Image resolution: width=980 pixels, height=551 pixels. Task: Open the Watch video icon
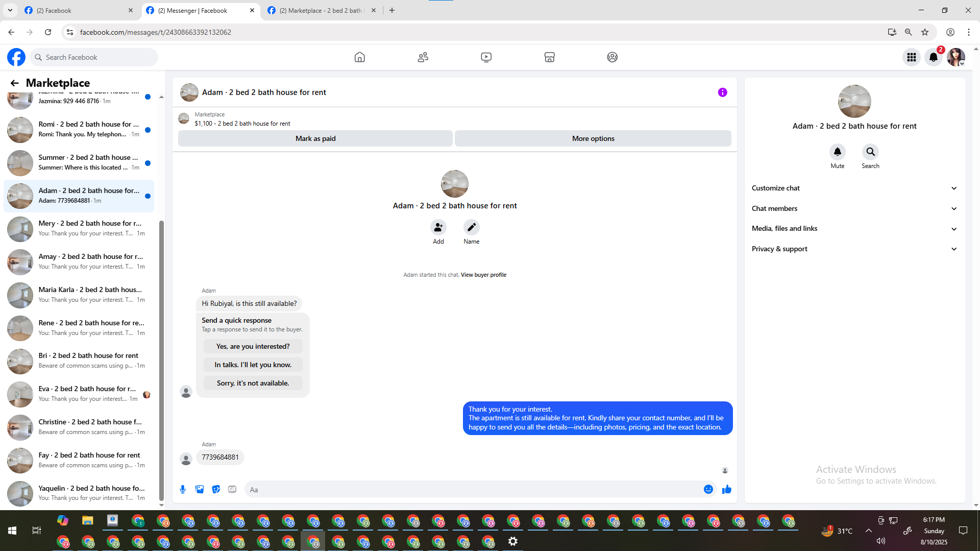[x=486, y=57]
